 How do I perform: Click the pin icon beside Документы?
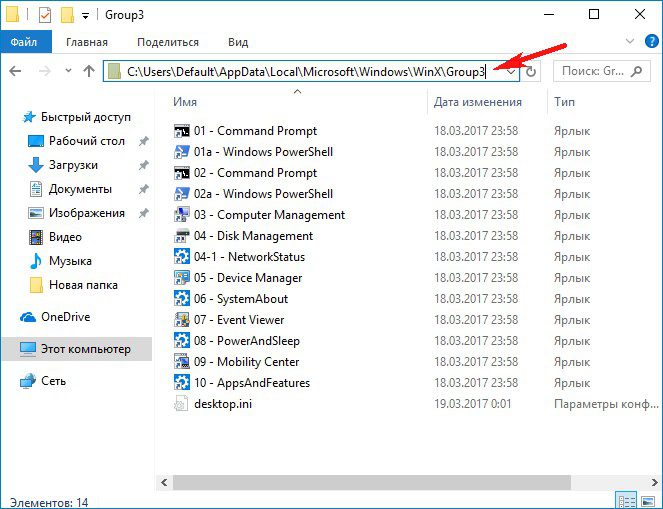pyautogui.click(x=144, y=189)
